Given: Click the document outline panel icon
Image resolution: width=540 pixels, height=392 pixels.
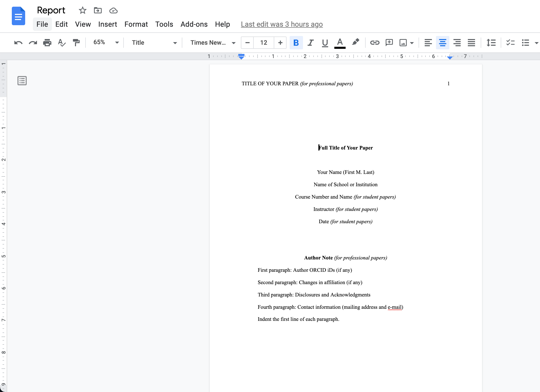Looking at the screenshot, I should [x=21, y=80].
